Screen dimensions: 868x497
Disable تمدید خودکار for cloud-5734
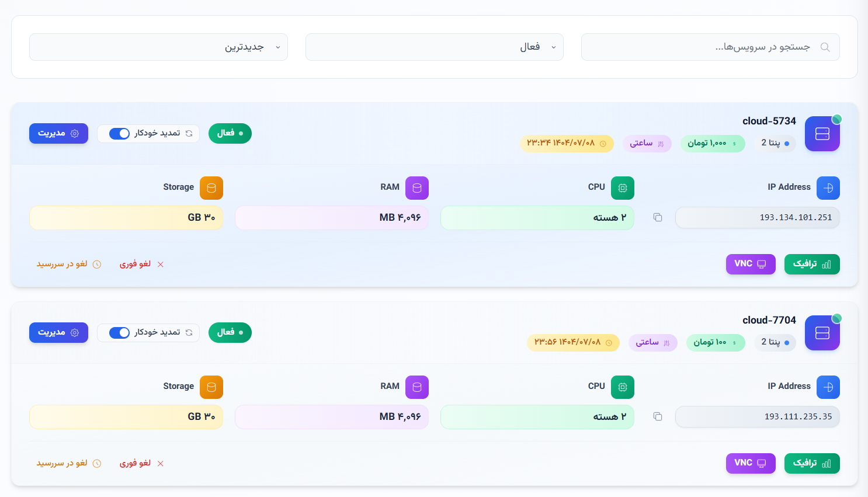119,133
